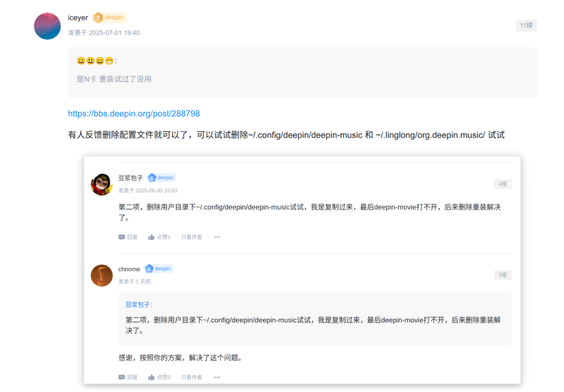
Task: Click the 豆浆包子 username on floor 4
Action: click(x=131, y=178)
